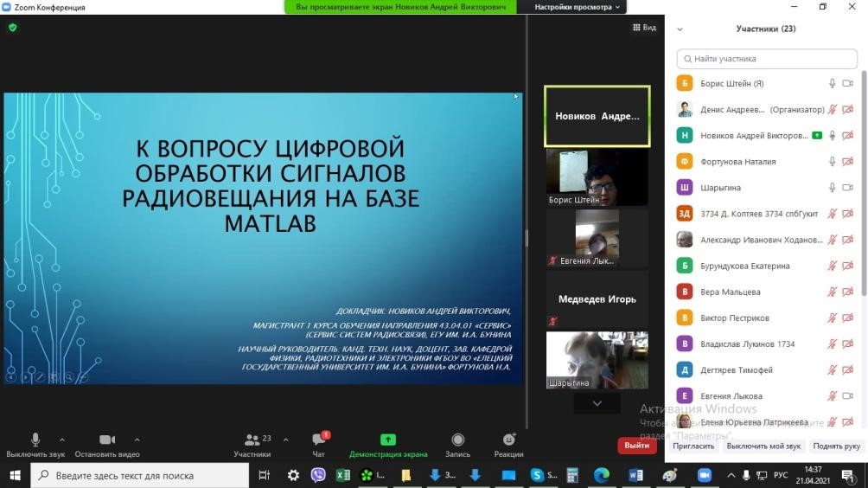The image size is (868, 488).
Task: Click muted mic icon for Д. Коптяев 3734
Action: coord(832,213)
